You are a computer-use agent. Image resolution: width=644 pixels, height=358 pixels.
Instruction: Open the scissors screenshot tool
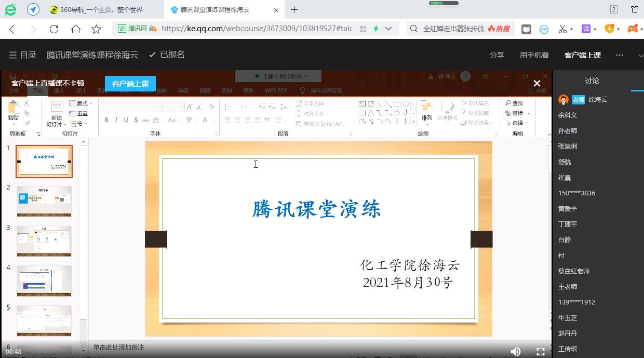(x=562, y=29)
